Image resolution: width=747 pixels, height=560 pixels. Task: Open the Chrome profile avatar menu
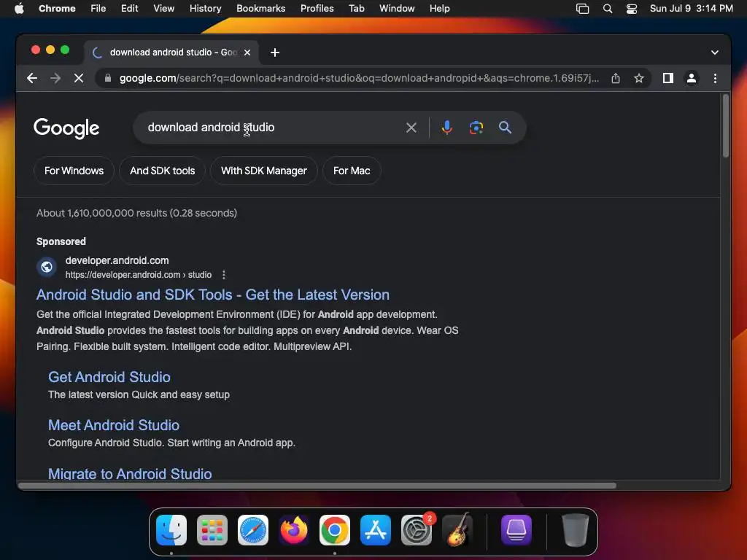point(692,78)
